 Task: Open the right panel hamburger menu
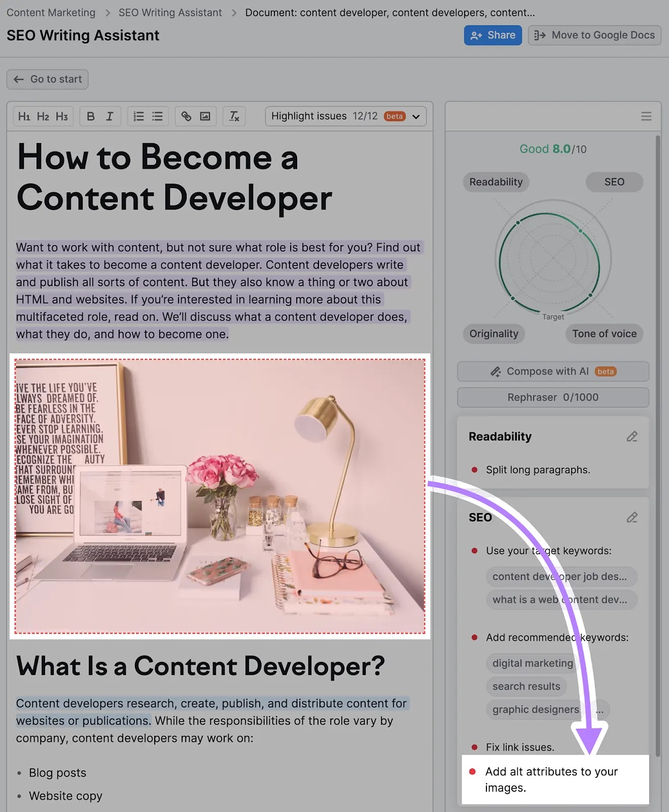pyautogui.click(x=646, y=117)
